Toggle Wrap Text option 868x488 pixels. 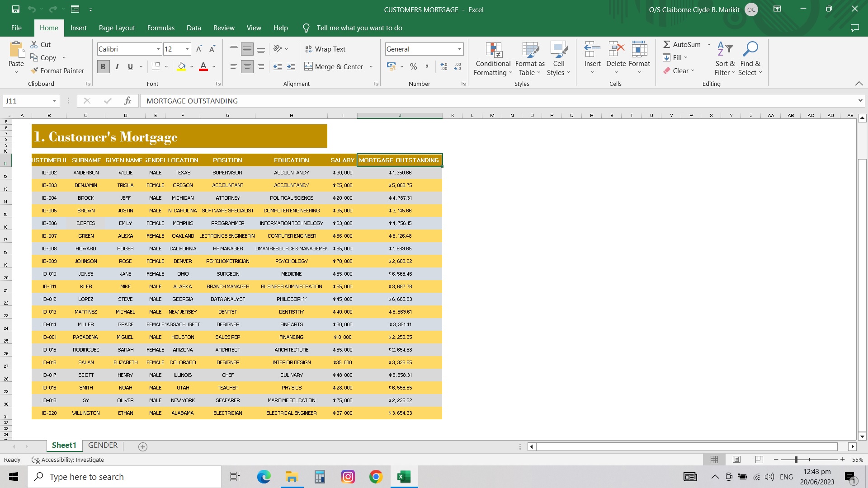coord(325,49)
